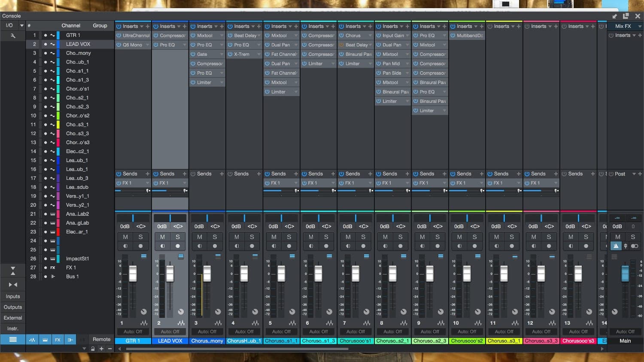Click the lock icon below channel list

click(x=93, y=349)
